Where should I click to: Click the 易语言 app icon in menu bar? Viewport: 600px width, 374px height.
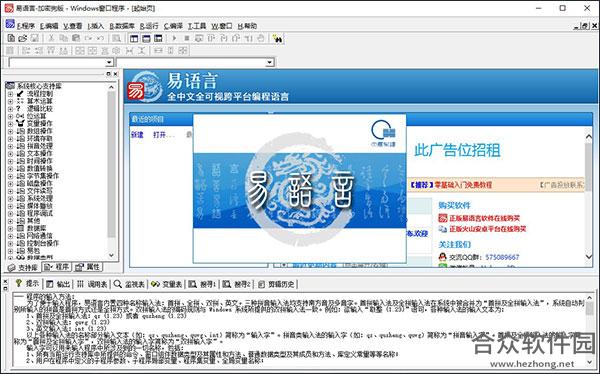pyautogui.click(x=10, y=24)
